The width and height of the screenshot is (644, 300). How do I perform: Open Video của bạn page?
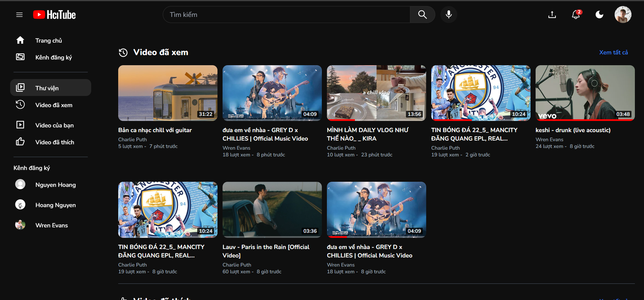(51, 125)
